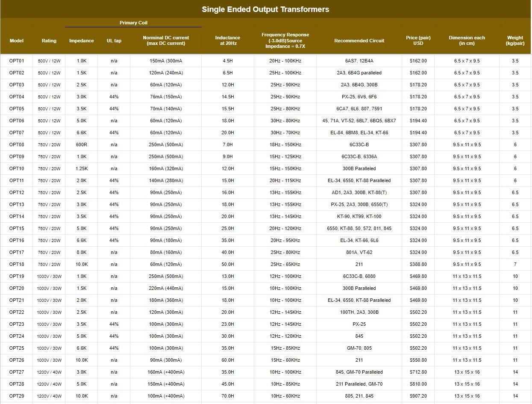Select the OPT29 model cell

coord(17,396)
